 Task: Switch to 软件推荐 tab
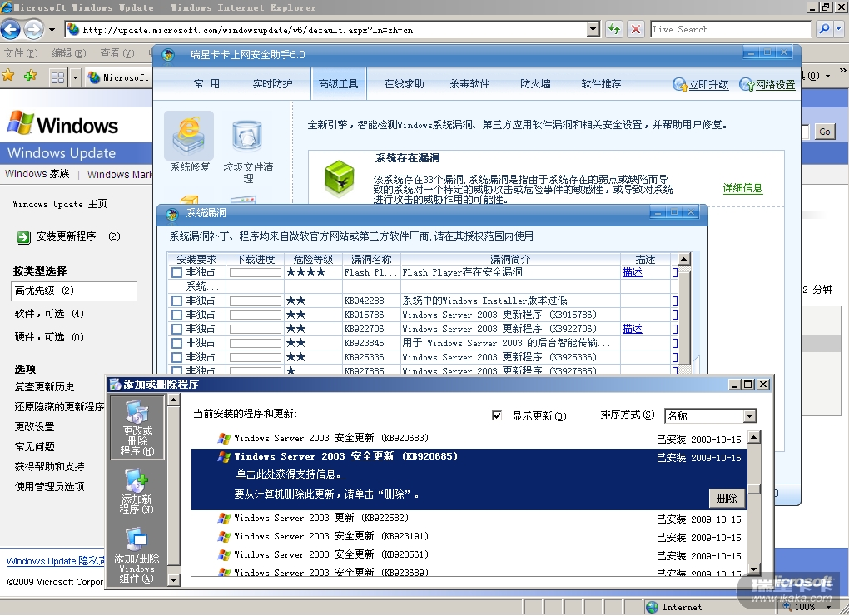(601, 84)
